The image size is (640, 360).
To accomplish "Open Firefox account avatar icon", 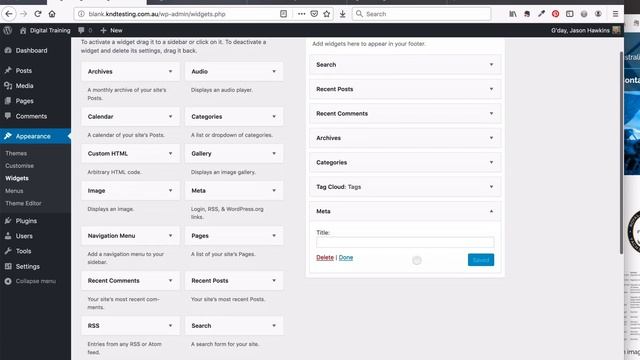I will 598,14.
